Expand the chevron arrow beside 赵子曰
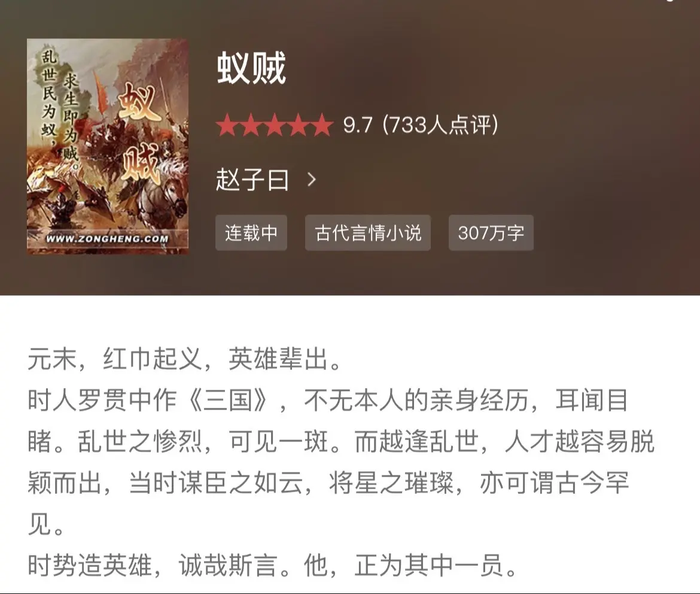This screenshot has height=594, width=700. pos(312,180)
